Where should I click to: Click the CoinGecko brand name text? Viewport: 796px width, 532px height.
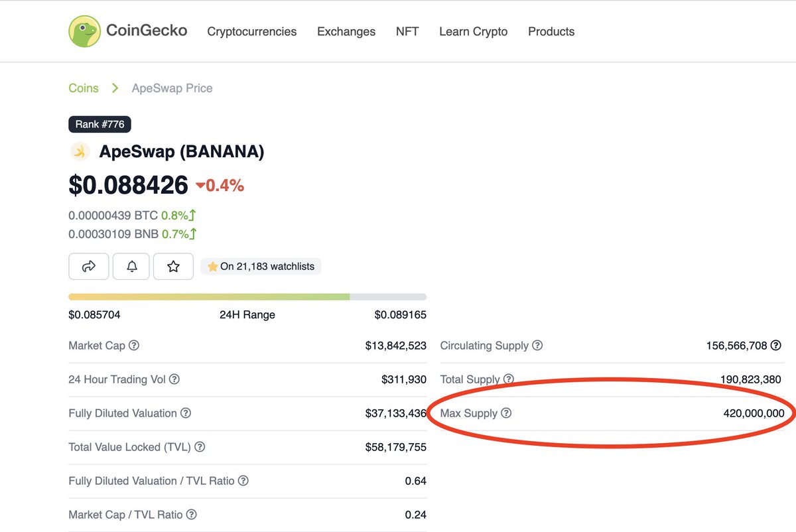coord(147,31)
